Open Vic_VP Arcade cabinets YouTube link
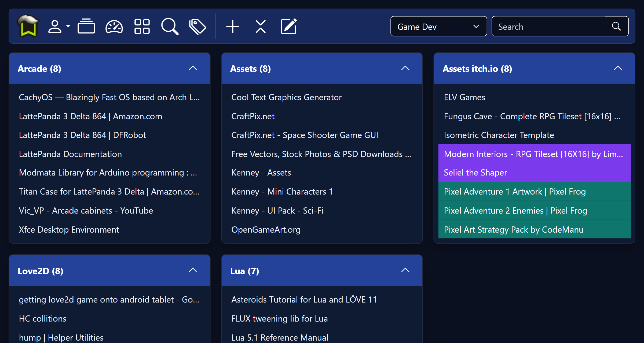Screen dimensions: 644x343 tap(86, 211)
